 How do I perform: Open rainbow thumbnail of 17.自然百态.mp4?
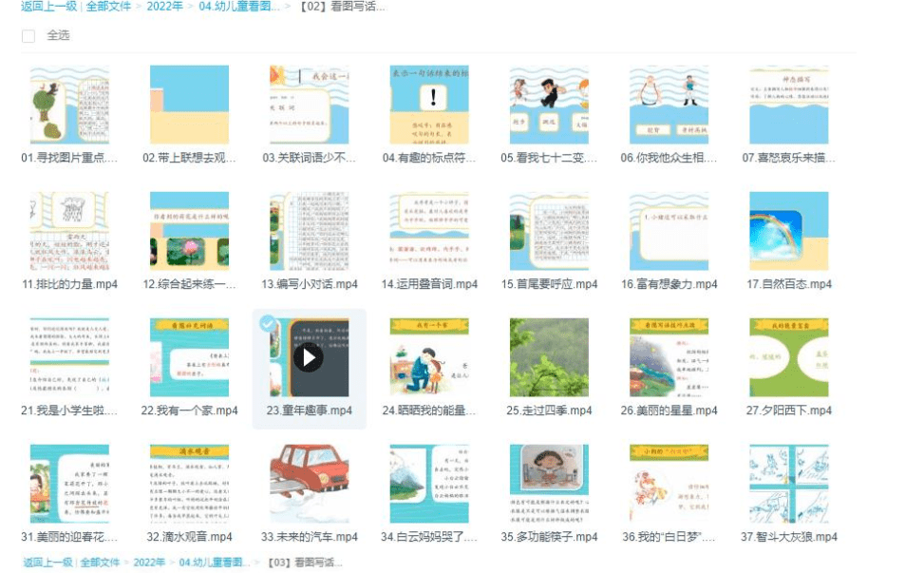pos(789,231)
